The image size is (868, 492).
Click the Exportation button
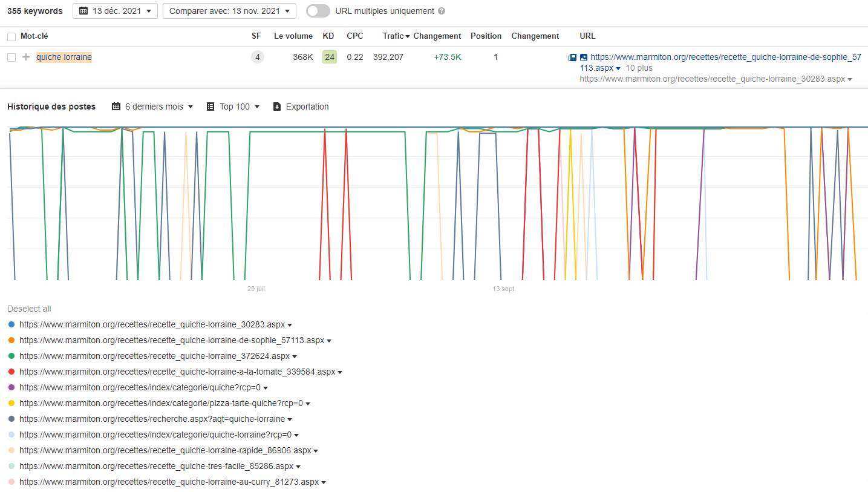301,107
